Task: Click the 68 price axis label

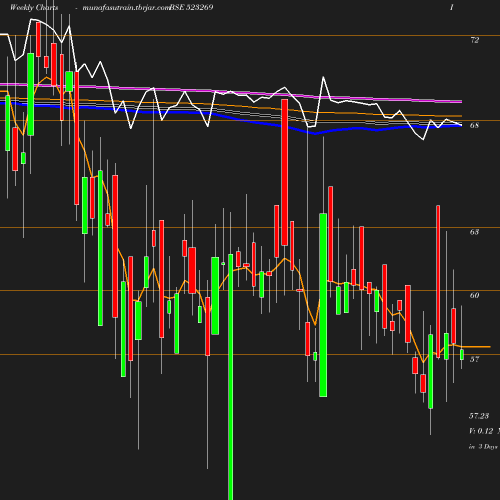Action: point(474,125)
